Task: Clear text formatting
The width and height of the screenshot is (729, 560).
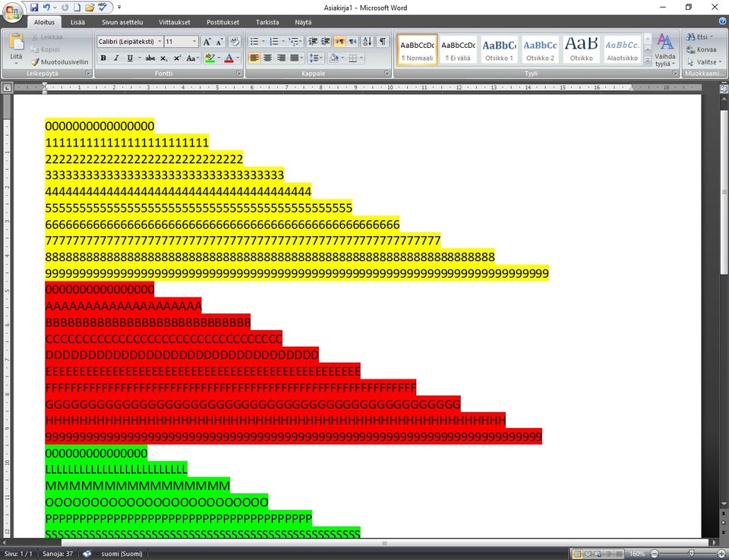Action: coord(235,42)
